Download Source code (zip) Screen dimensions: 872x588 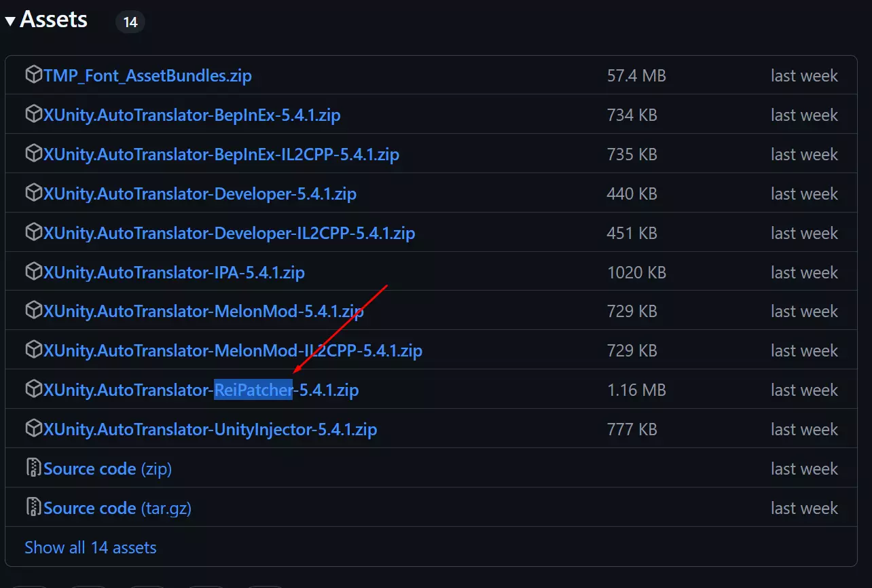[x=107, y=468]
